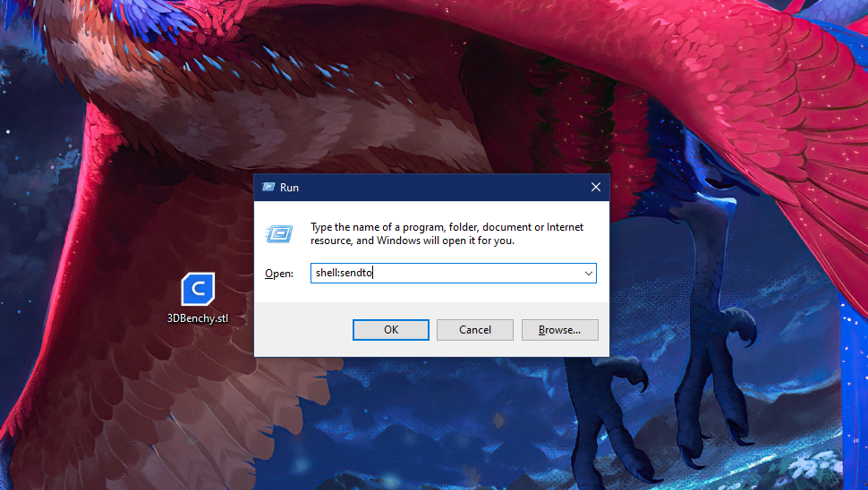Click the Run program icon beside the description
This screenshot has height=490, width=868.
[x=279, y=234]
